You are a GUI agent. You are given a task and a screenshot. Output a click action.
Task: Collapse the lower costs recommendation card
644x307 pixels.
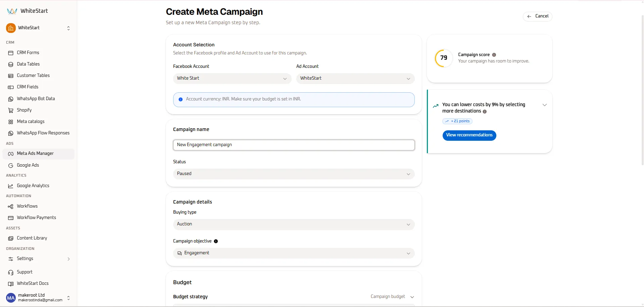[x=545, y=105]
